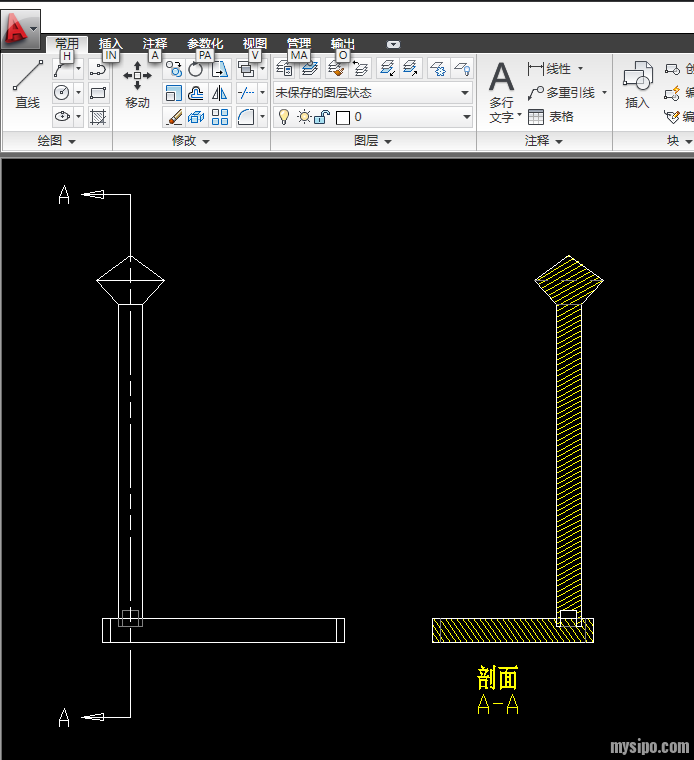
Task: Toggle the layer lightbulb on/off icon
Action: tap(283, 117)
